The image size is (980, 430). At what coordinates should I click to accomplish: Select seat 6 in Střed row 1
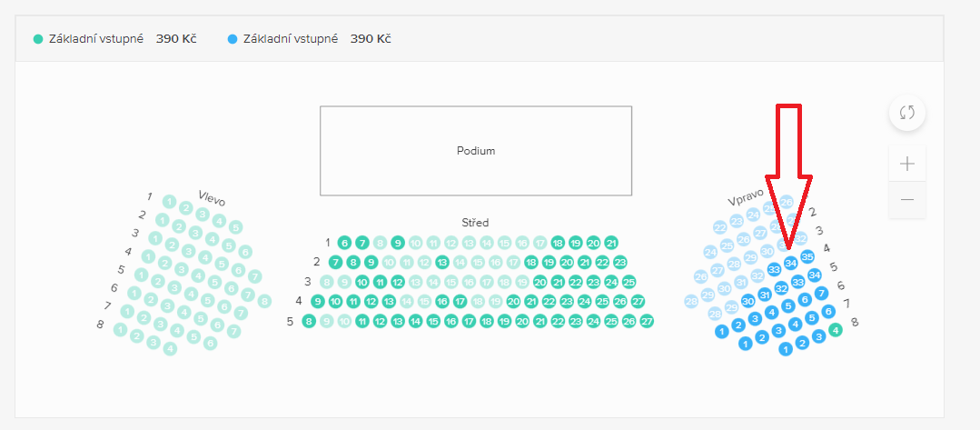tap(343, 243)
